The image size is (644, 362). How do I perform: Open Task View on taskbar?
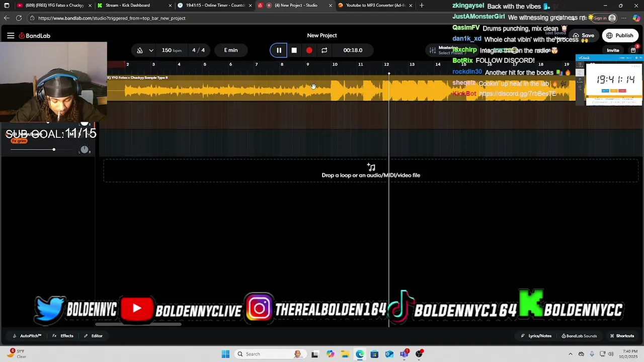click(x=314, y=354)
